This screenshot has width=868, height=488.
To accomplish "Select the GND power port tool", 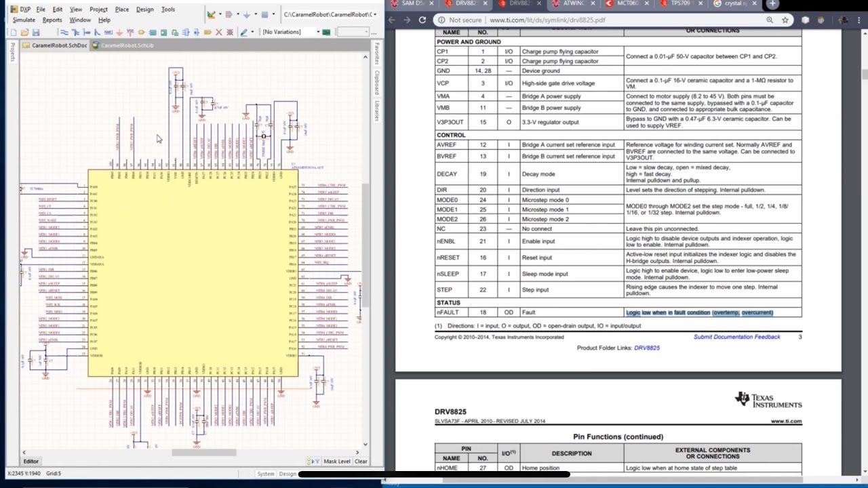I will 120,32.
